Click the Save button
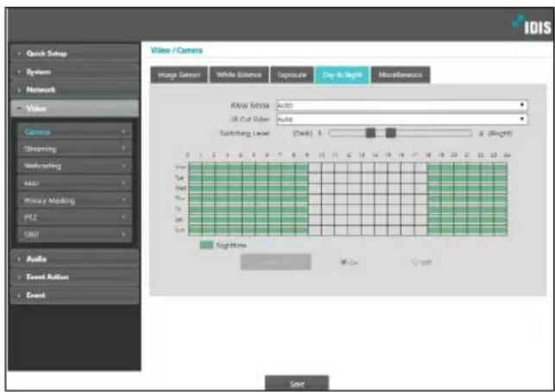This screenshot has width=555, height=392. [297, 383]
